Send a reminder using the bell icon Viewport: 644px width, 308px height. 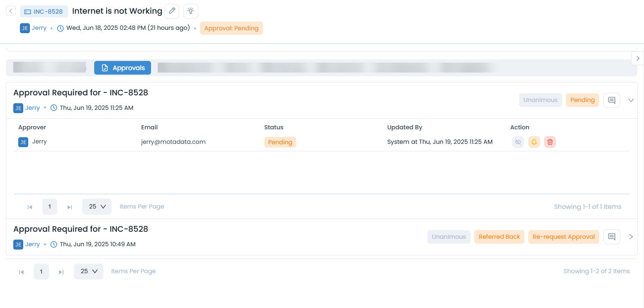pos(534,142)
